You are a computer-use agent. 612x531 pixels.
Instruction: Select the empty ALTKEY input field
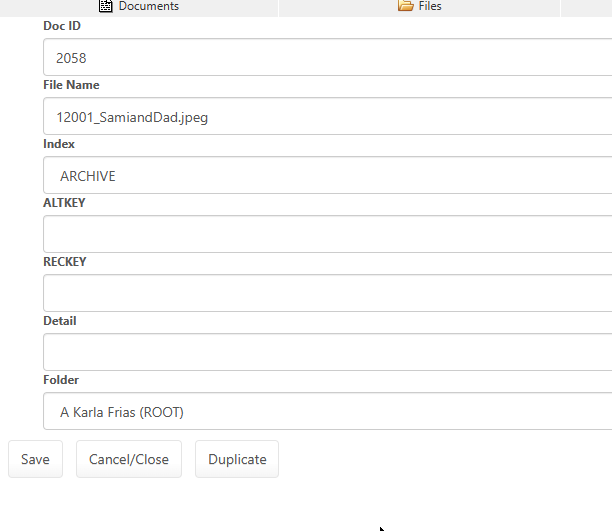click(x=327, y=234)
